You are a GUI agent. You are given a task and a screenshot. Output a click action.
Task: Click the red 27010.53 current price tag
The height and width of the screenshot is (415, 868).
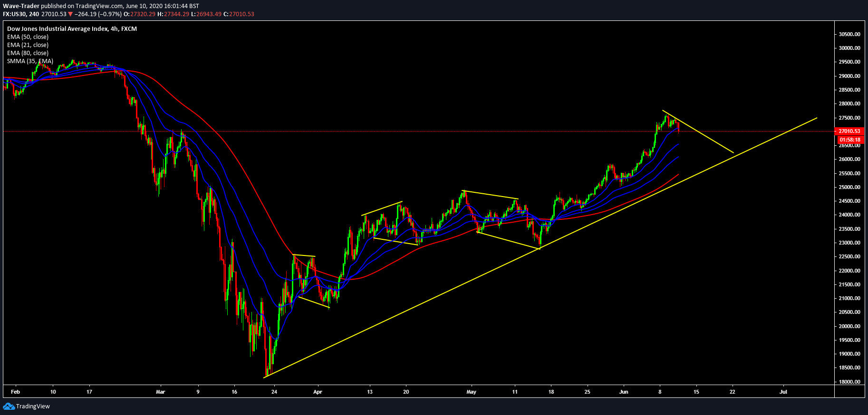849,131
